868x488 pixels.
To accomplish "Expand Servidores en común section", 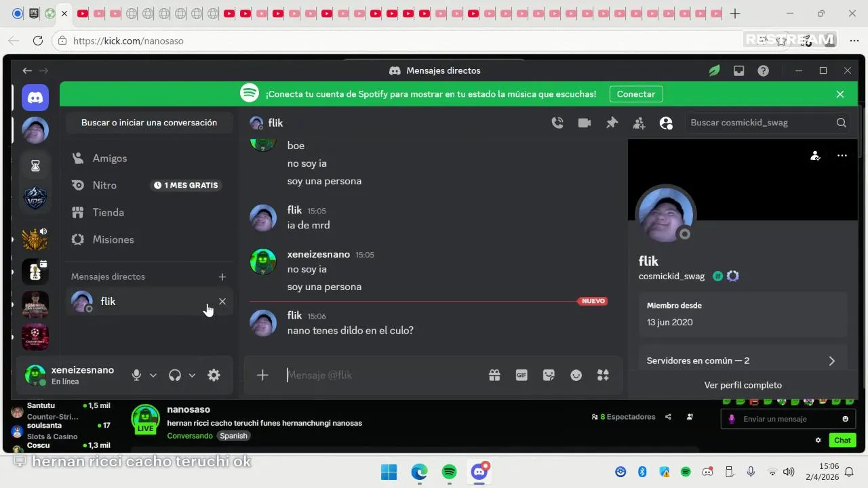I will coord(743,361).
